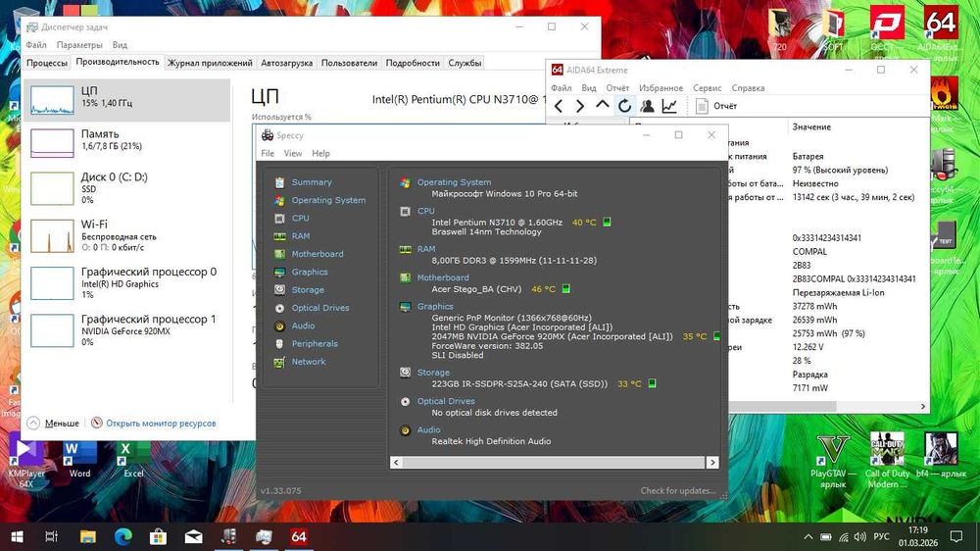
Task: Switch to the Службы tab in Task Manager
Action: click(465, 63)
